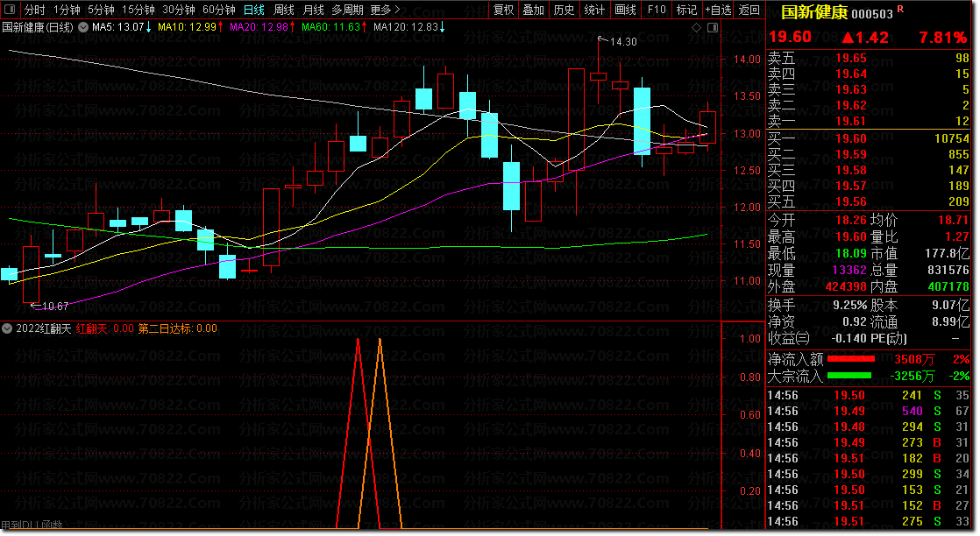Switch to 周线 weekly chart

pyautogui.click(x=284, y=10)
